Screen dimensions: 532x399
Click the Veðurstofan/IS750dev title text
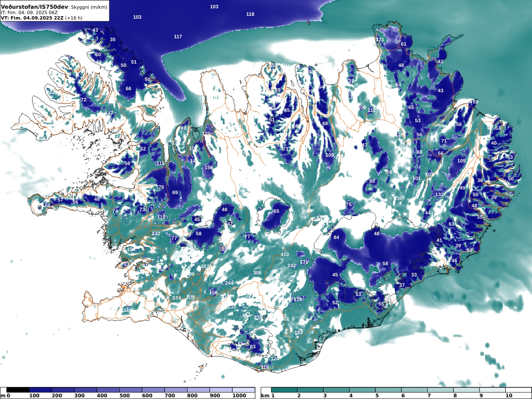34,7
